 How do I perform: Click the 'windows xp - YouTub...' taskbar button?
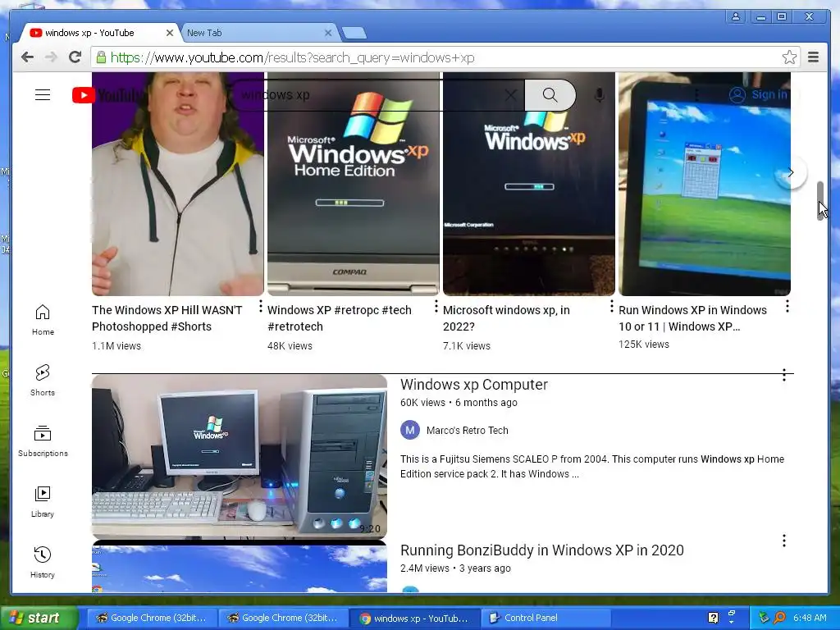[414, 618]
